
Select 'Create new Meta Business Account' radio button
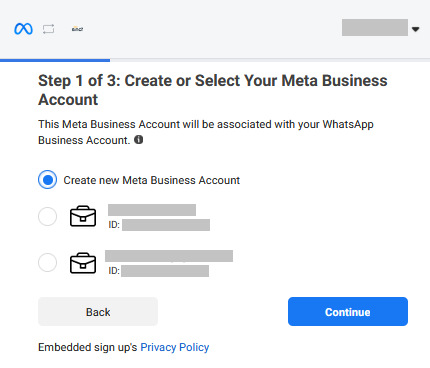click(47, 180)
